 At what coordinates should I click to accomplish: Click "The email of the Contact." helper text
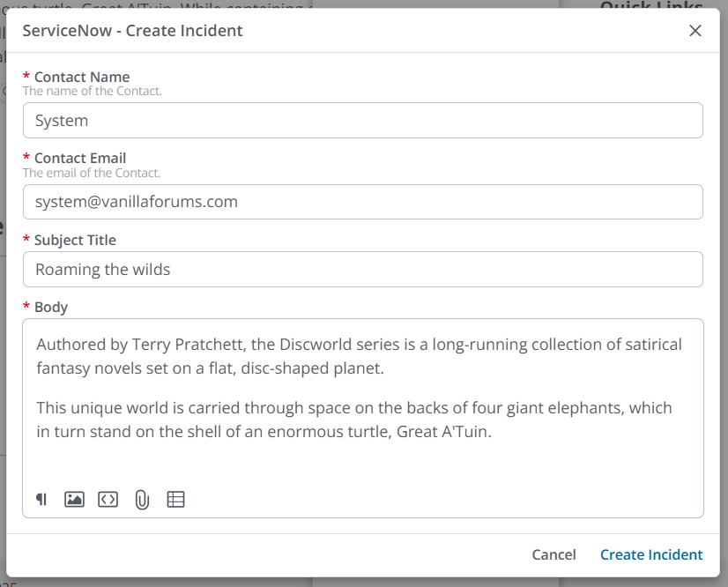(x=92, y=173)
